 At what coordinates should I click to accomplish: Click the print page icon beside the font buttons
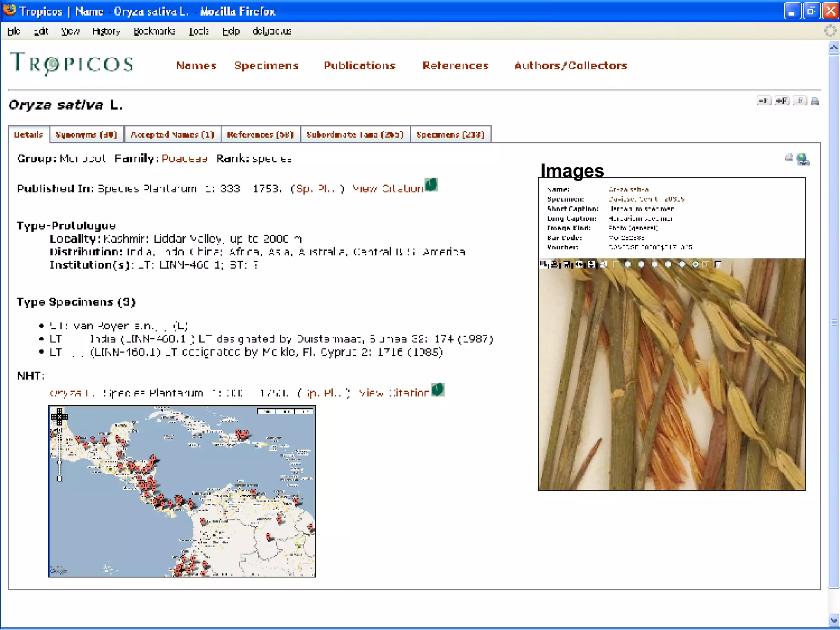815,101
